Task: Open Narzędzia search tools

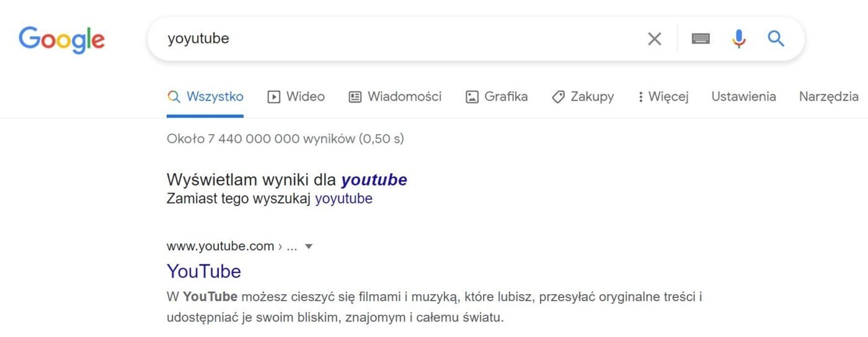Action: click(x=828, y=97)
